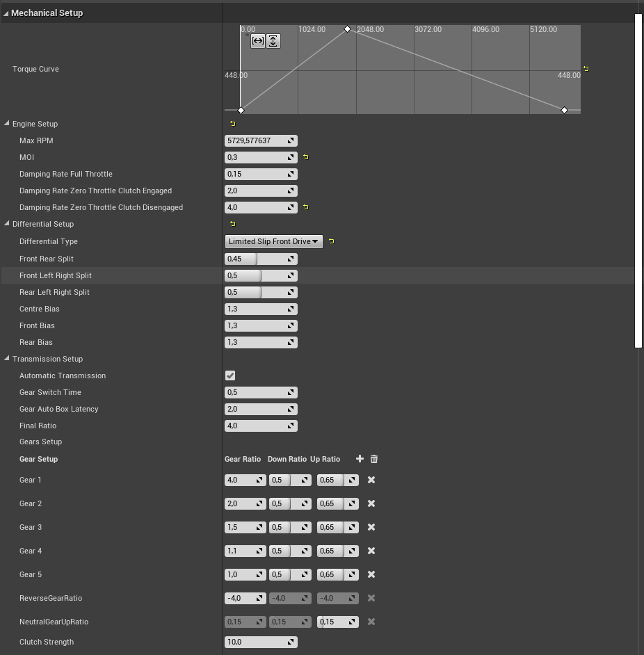This screenshot has width=644, height=655.
Task: Add a new gear with plus icon
Action: click(x=360, y=459)
